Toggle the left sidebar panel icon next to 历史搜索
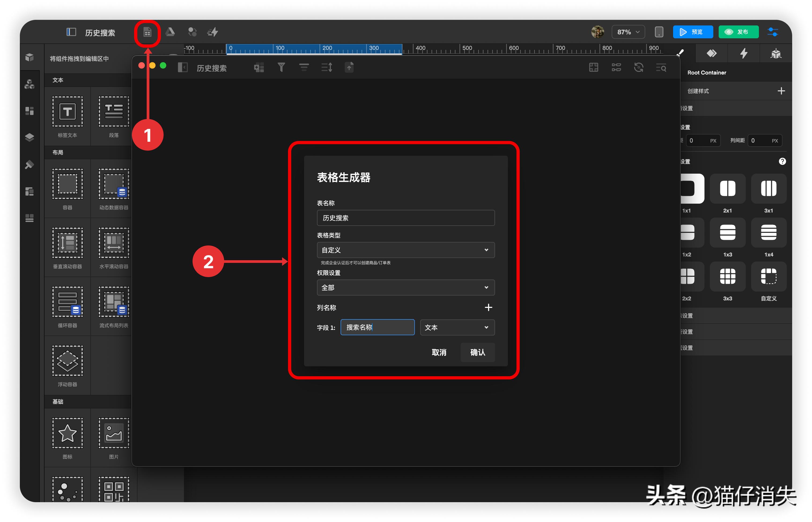This screenshot has height=522, width=812. click(71, 32)
